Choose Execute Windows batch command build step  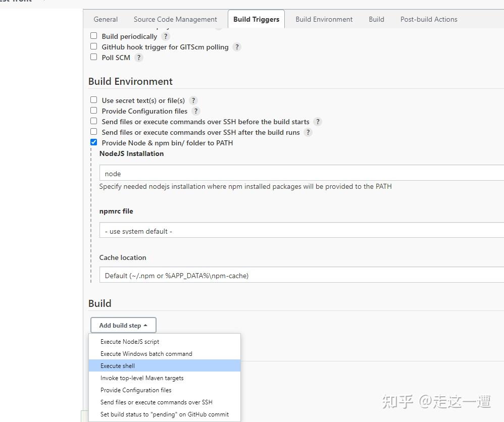coord(145,353)
